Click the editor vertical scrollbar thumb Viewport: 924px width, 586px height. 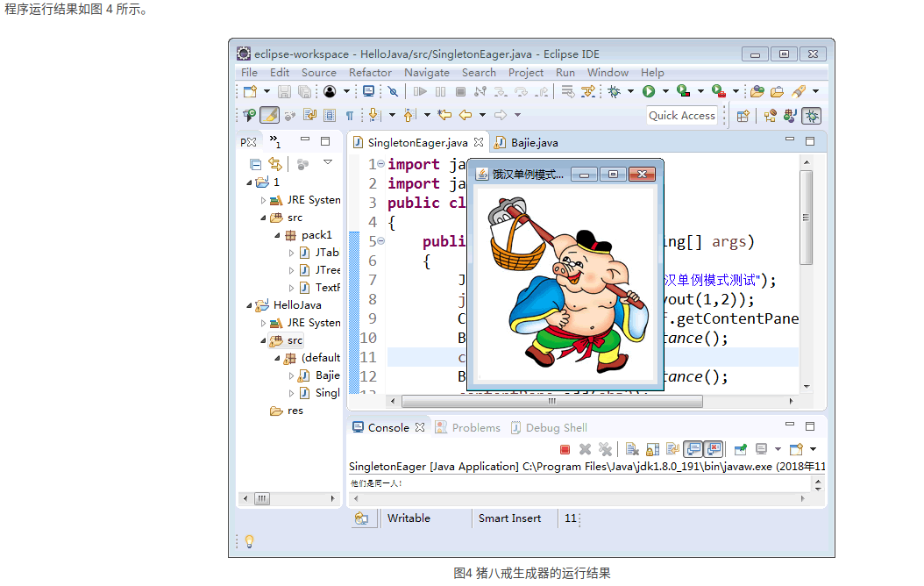pos(807,218)
